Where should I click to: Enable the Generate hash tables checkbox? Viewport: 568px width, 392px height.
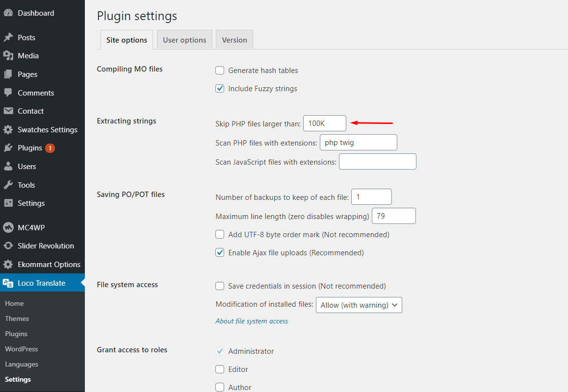click(220, 71)
